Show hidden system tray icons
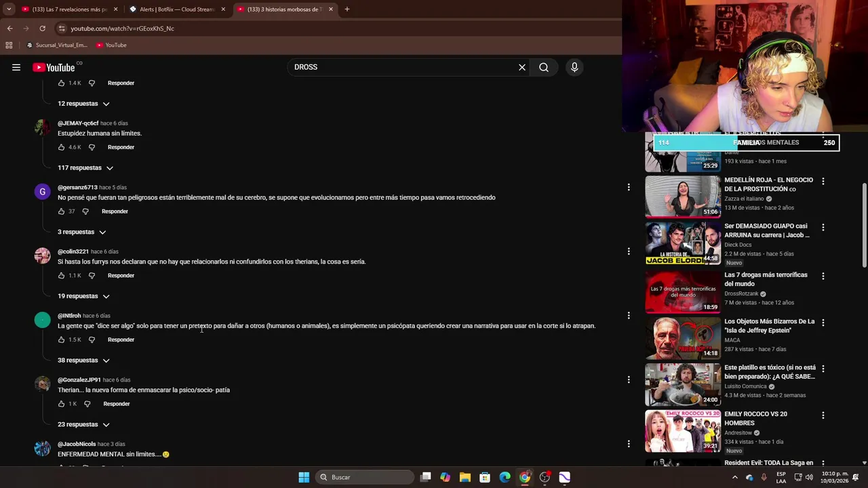868x488 pixels. tap(734, 477)
